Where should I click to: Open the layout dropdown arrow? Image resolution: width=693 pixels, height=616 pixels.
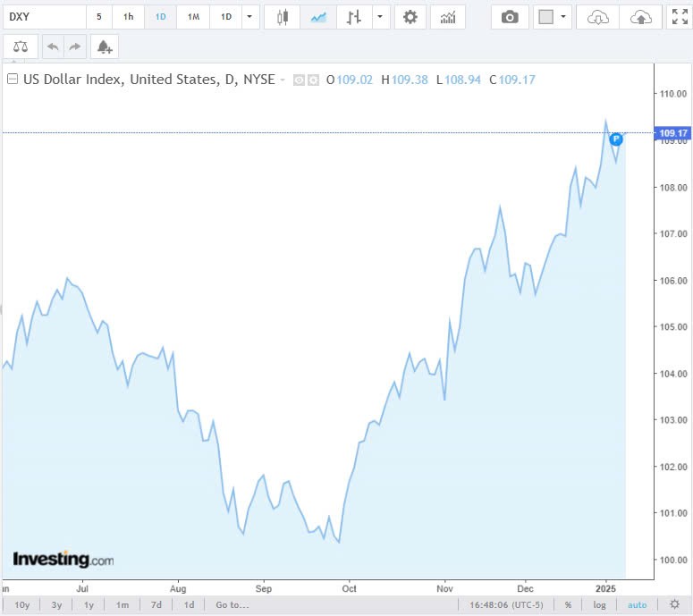coord(563,17)
